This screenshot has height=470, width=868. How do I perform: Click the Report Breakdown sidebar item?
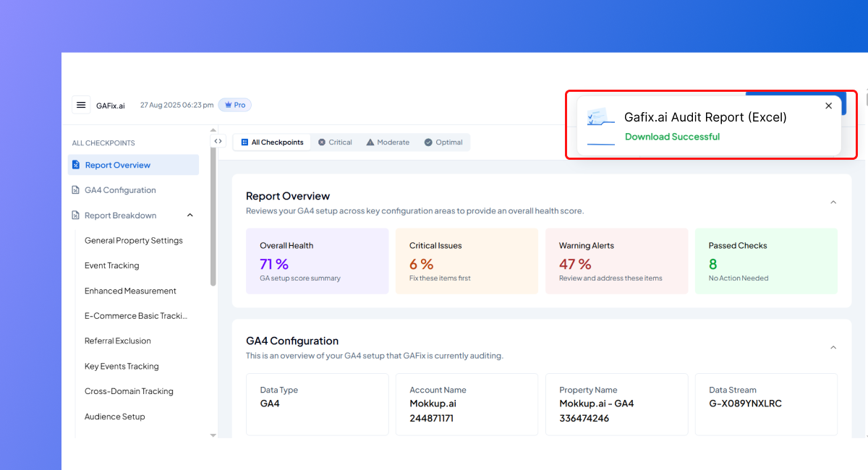point(120,215)
